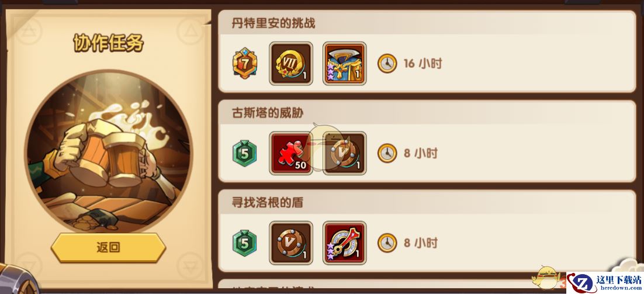The height and width of the screenshot is (294, 644).
Task: Tap the gold VII medal reward
Action: point(291,64)
